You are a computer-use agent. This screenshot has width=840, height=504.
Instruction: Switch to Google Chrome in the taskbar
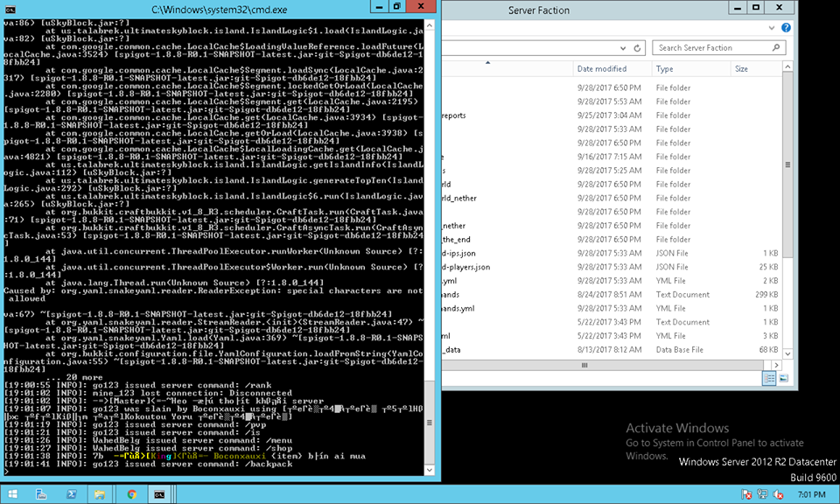click(130, 493)
